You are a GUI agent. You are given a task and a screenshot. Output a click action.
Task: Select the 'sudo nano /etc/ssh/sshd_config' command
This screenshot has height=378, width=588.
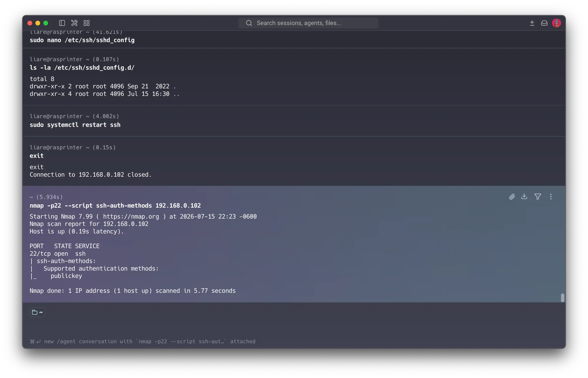point(82,40)
